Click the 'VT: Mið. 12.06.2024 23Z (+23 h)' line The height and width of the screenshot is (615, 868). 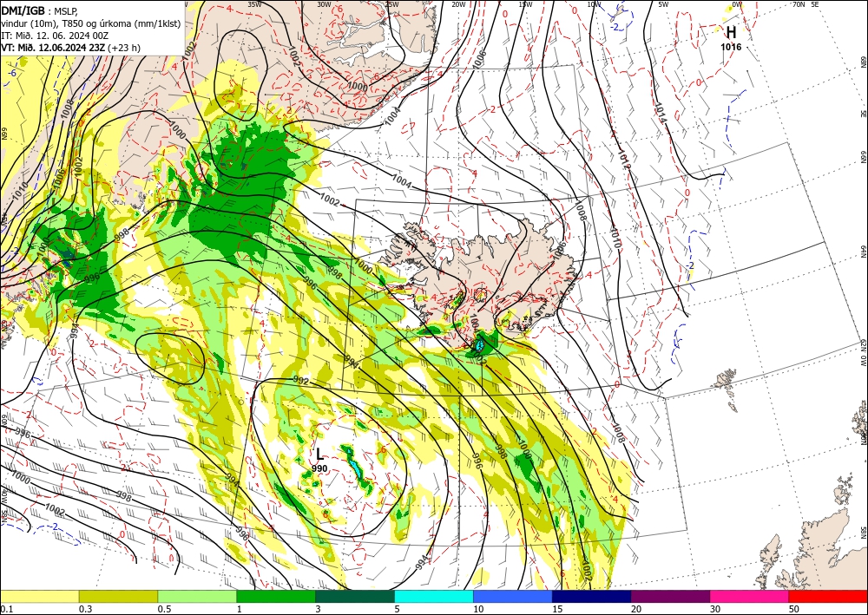71,48
